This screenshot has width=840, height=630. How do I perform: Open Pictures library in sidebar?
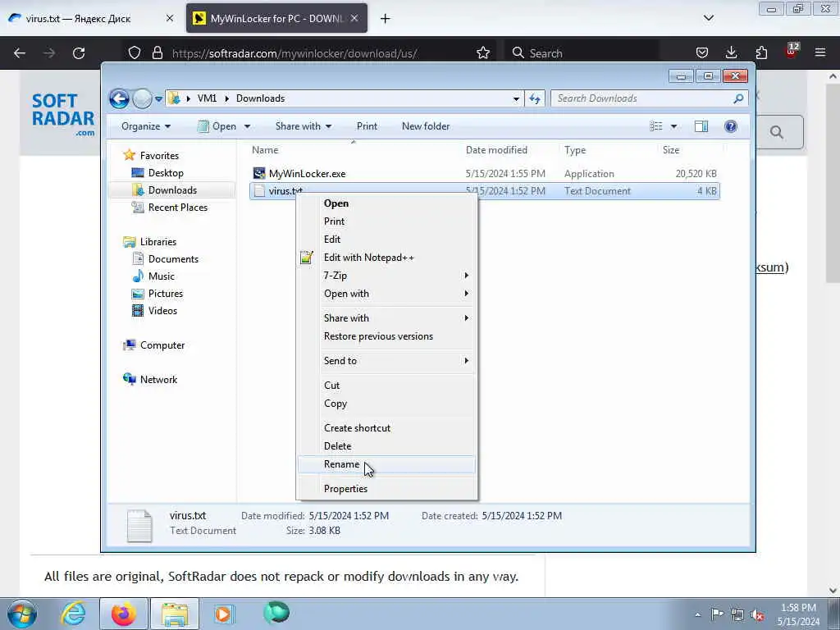pos(166,294)
